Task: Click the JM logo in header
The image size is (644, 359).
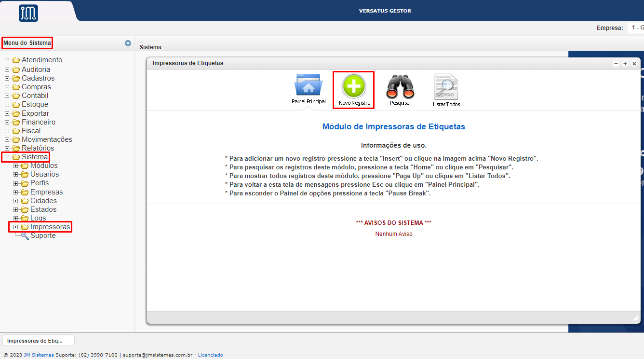Action: (x=28, y=13)
